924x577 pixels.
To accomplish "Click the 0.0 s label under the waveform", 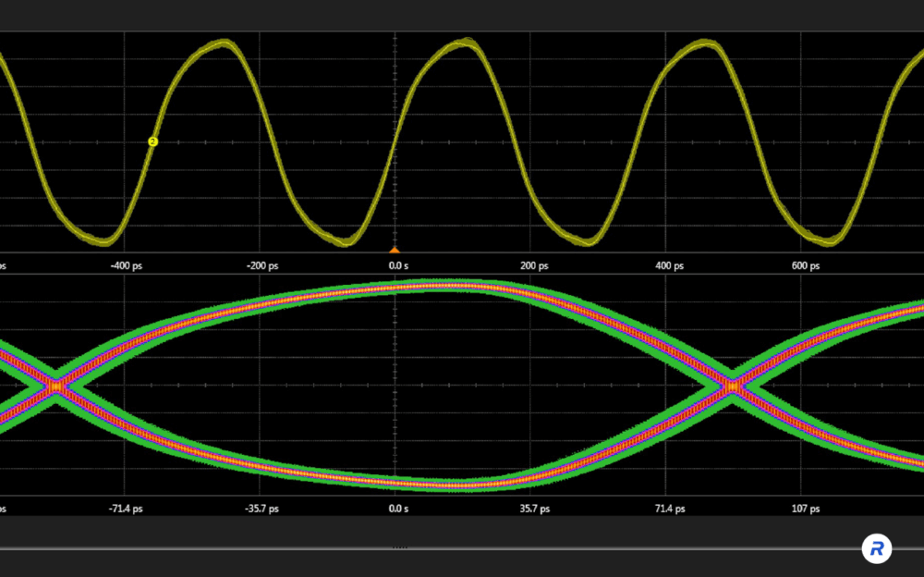I will (x=397, y=266).
